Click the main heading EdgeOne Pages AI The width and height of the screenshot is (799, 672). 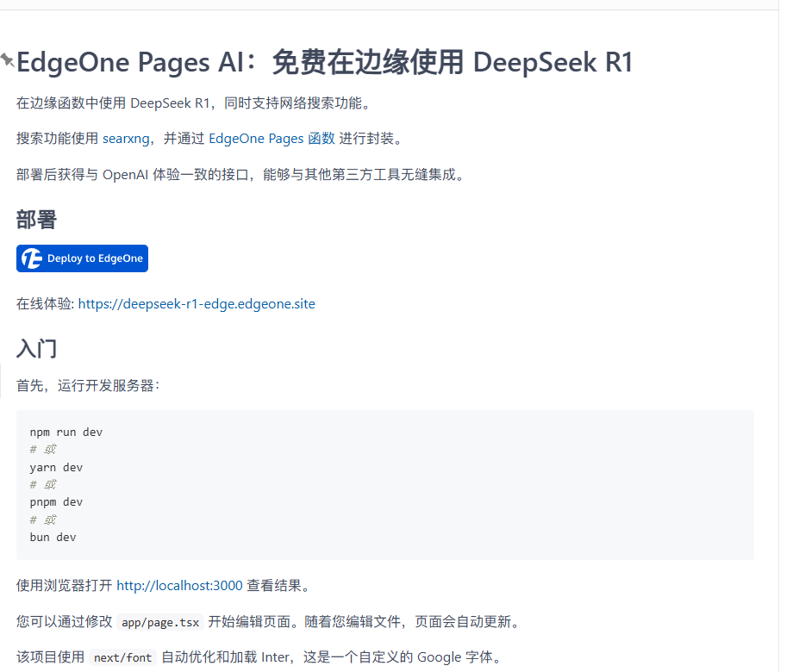point(324,62)
